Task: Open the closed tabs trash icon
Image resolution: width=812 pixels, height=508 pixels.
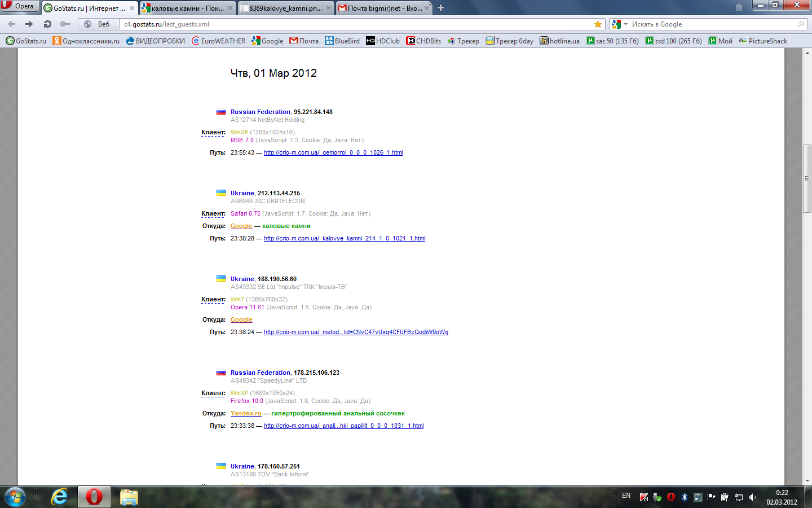Action: tap(739, 7)
